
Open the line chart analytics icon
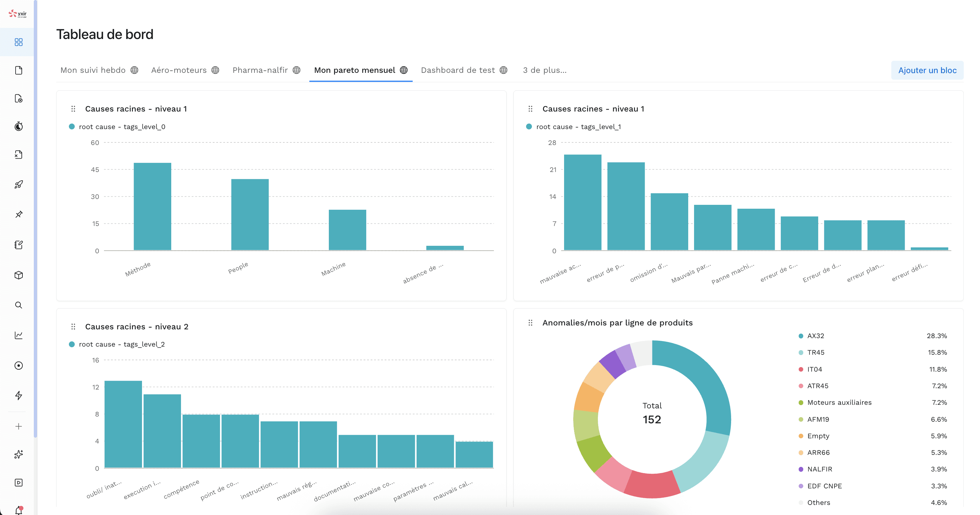point(18,335)
